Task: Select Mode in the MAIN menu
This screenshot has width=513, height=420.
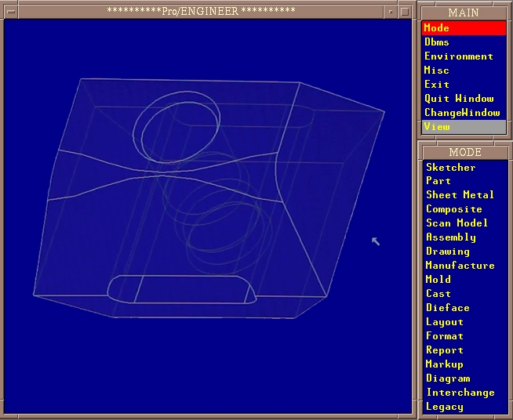Action: pos(464,28)
